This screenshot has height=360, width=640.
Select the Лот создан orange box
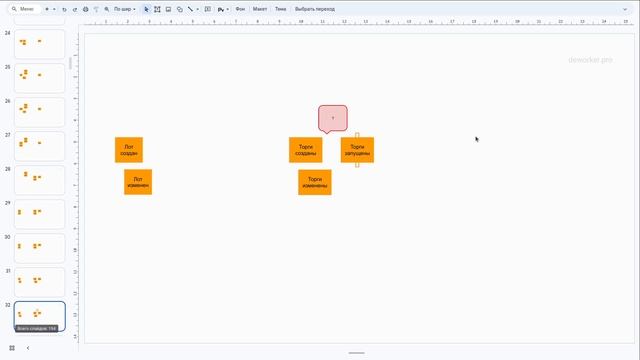(129, 150)
